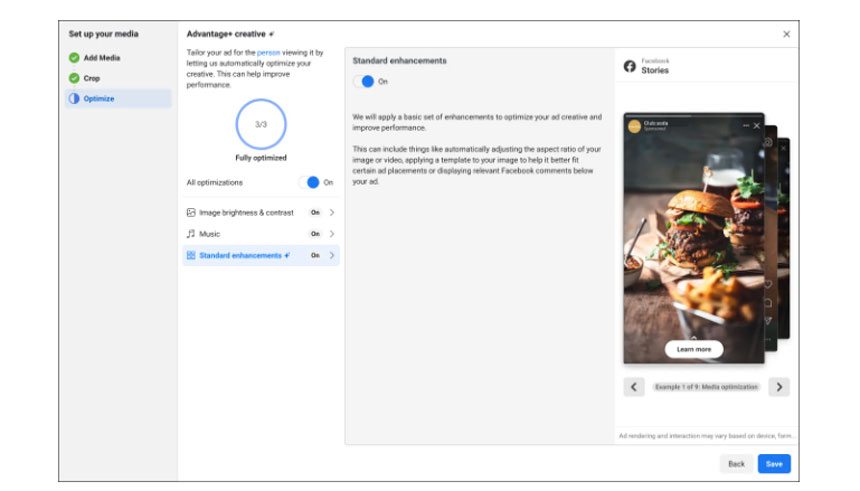Click the 'Fully optimized' label
Screen dimensions: 860x491
coord(261,158)
